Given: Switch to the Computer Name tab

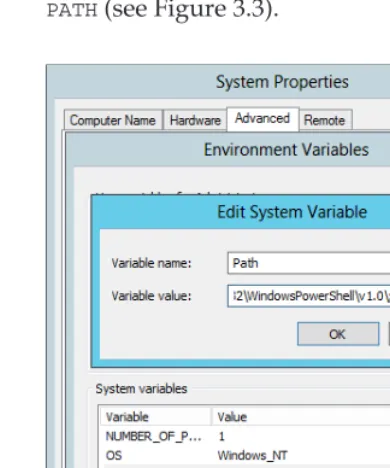Looking at the screenshot, I should point(113,120).
